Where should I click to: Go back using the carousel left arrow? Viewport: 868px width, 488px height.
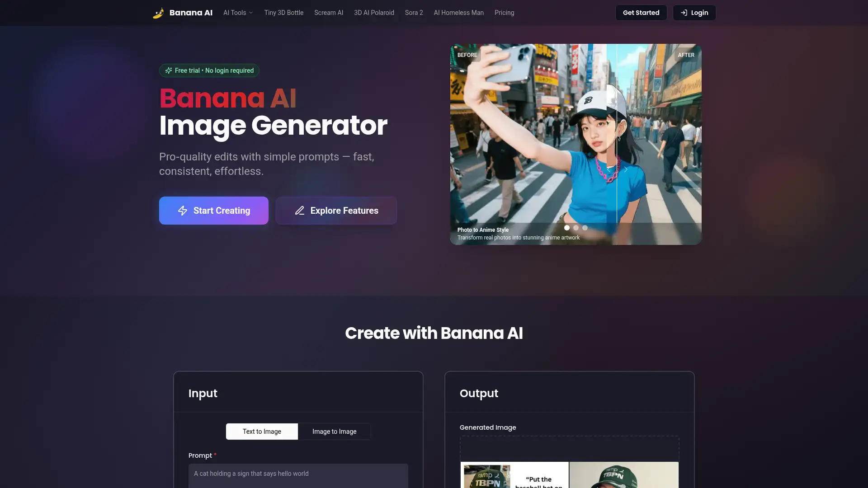pyautogui.click(x=609, y=170)
